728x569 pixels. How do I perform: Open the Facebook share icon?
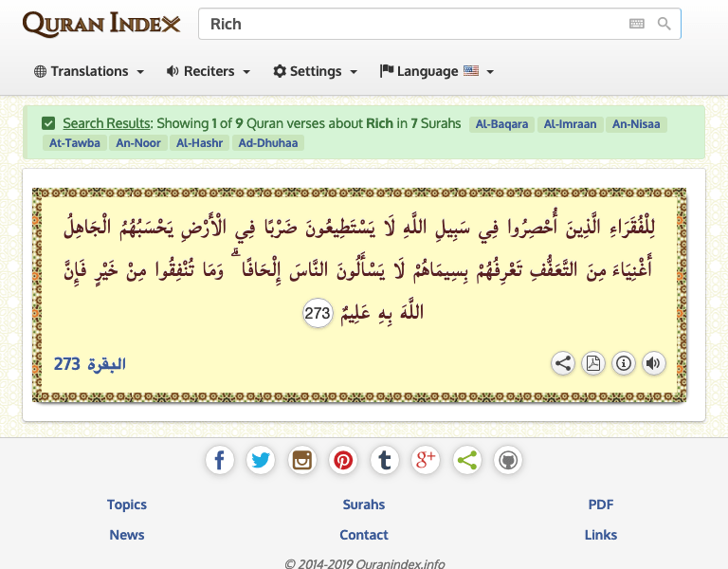pos(220,461)
